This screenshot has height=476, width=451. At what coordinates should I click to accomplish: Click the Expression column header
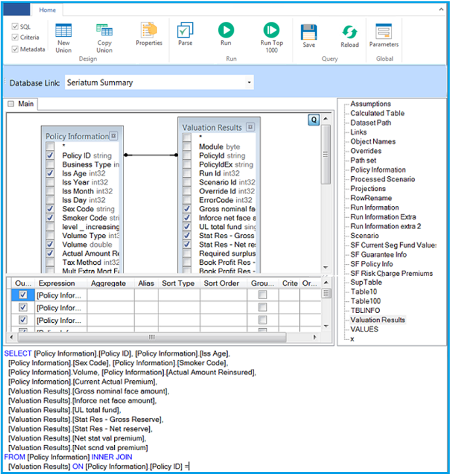click(x=57, y=283)
